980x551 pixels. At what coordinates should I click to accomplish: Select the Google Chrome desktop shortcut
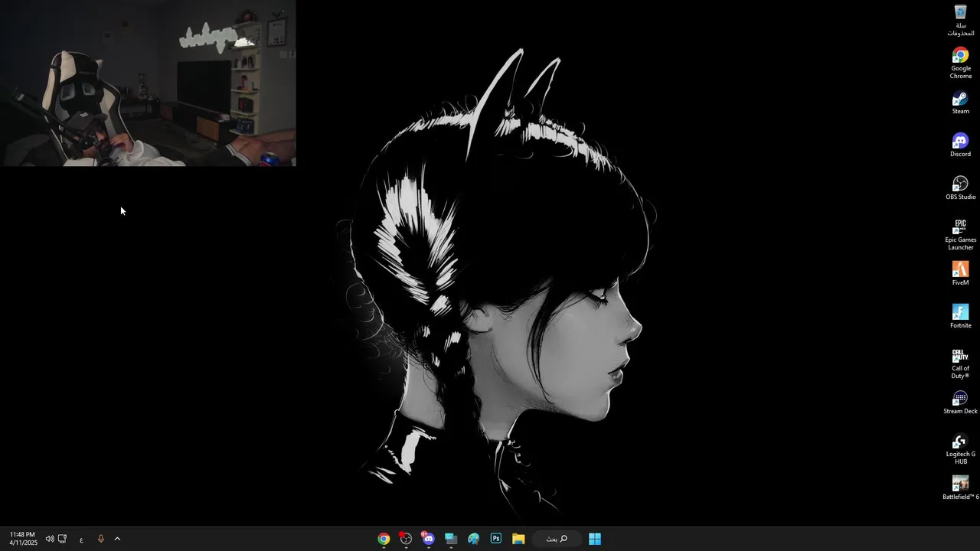(x=960, y=63)
